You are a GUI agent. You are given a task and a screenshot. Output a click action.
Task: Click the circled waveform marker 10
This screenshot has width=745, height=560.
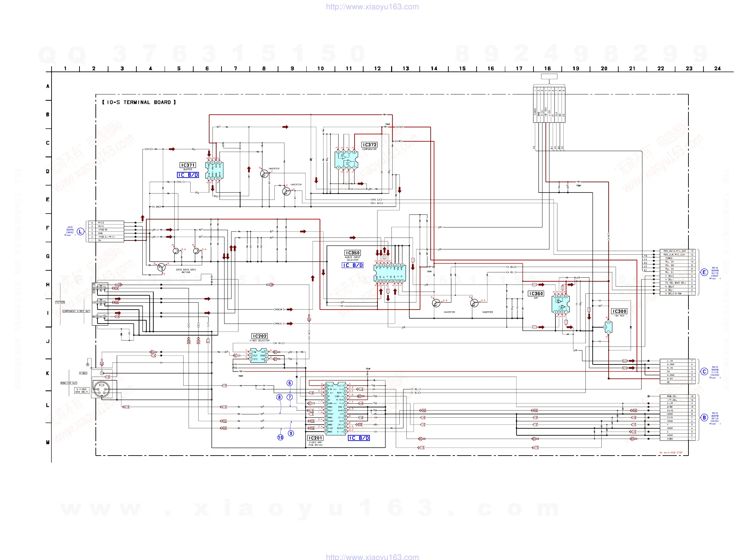point(280,437)
